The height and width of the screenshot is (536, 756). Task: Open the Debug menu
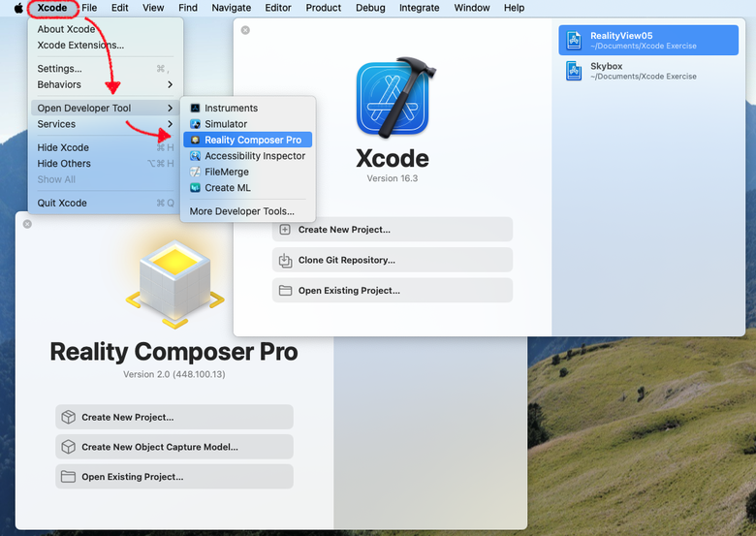tap(370, 8)
